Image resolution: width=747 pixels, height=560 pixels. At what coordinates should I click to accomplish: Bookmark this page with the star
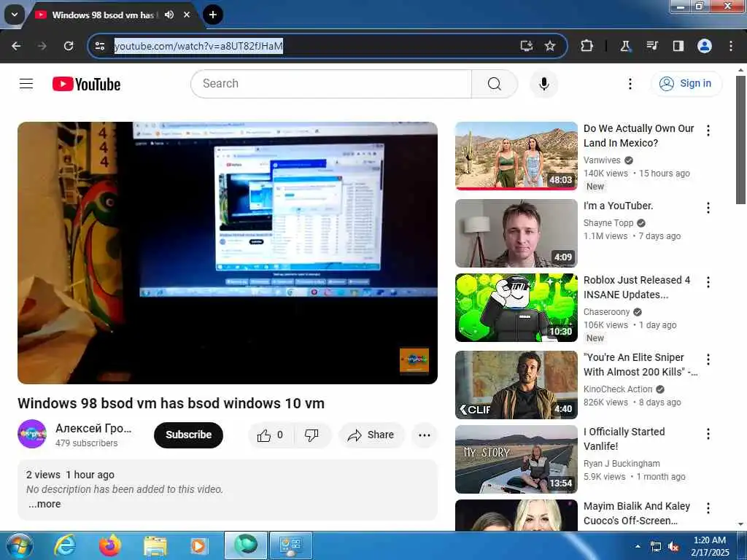pyautogui.click(x=550, y=46)
